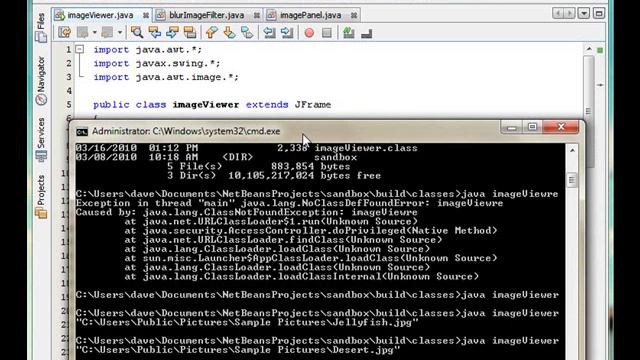Click line 'import java.awt.image.*;'

coord(166,77)
